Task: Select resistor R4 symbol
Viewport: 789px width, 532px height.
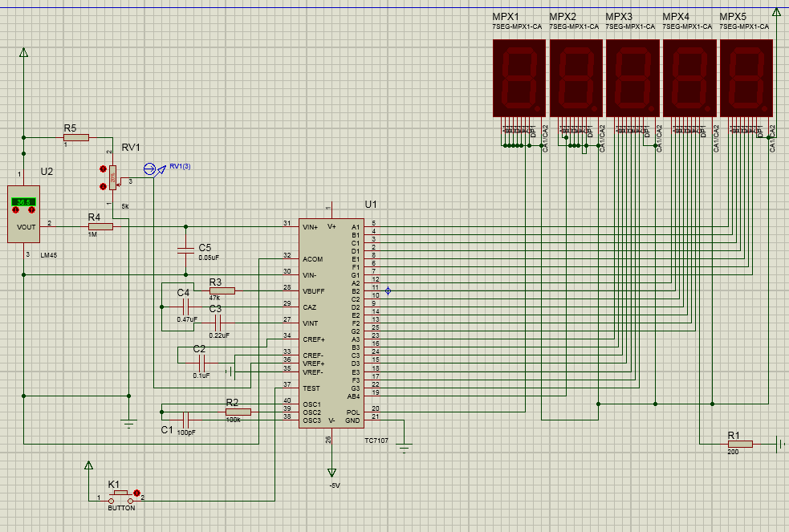Action: pos(100,227)
